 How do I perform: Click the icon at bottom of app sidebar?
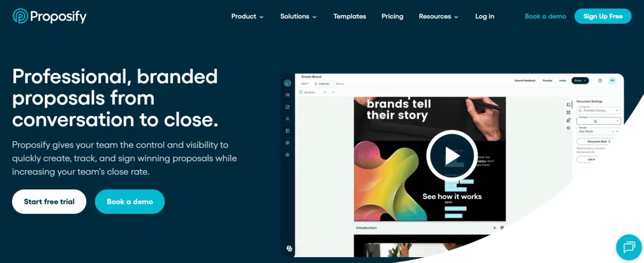(289, 248)
